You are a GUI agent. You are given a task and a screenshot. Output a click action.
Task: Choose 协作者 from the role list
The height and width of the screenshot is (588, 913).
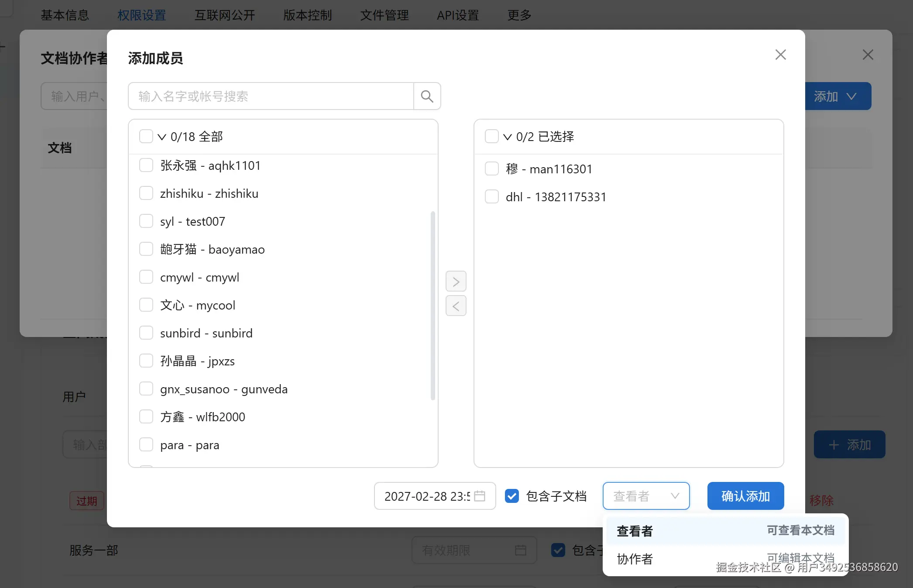(635, 559)
